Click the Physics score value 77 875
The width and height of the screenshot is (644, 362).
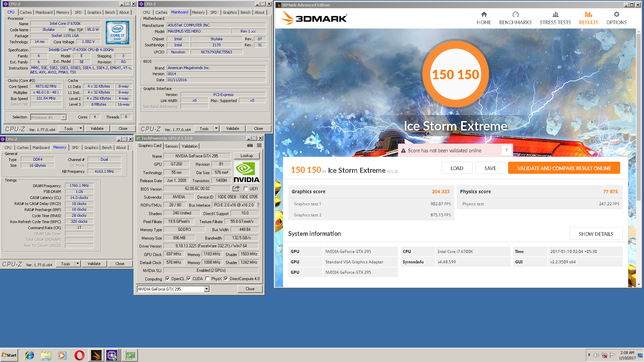610,192
